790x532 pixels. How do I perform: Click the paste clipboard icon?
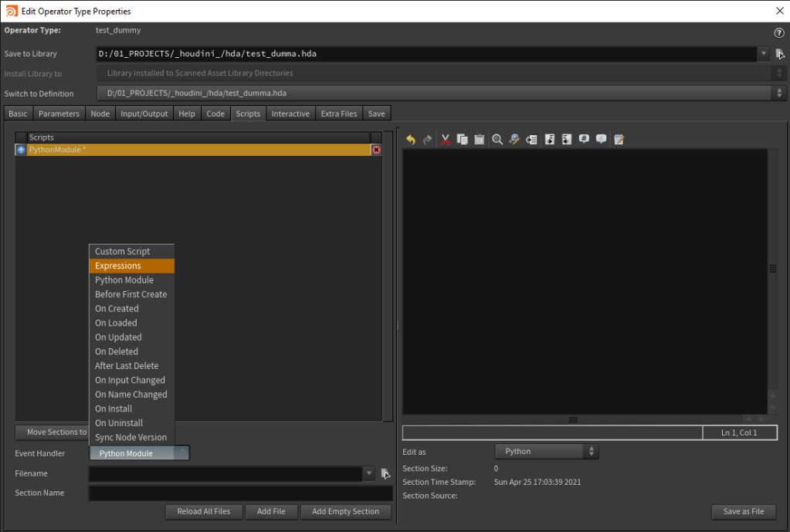pyautogui.click(x=479, y=140)
